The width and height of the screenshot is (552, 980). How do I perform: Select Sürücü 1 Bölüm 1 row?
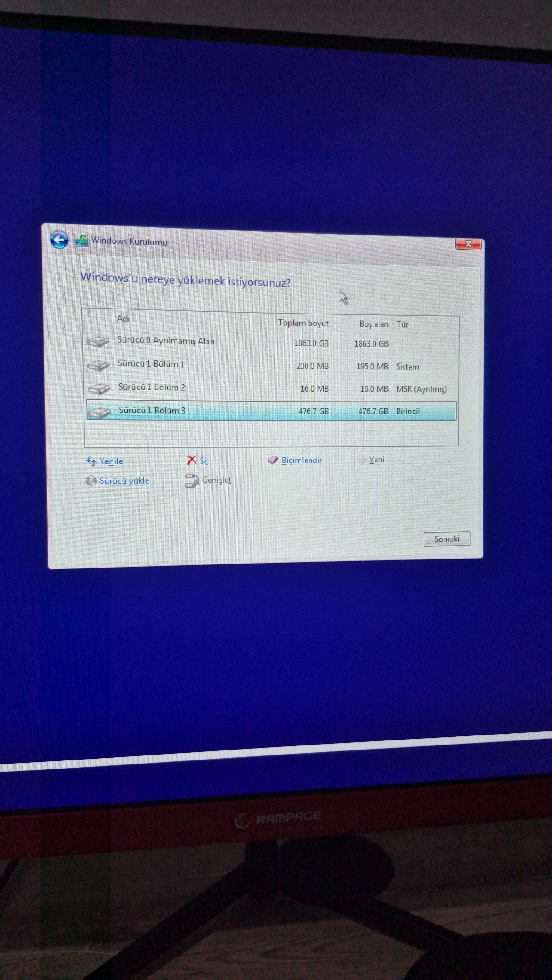click(271, 365)
